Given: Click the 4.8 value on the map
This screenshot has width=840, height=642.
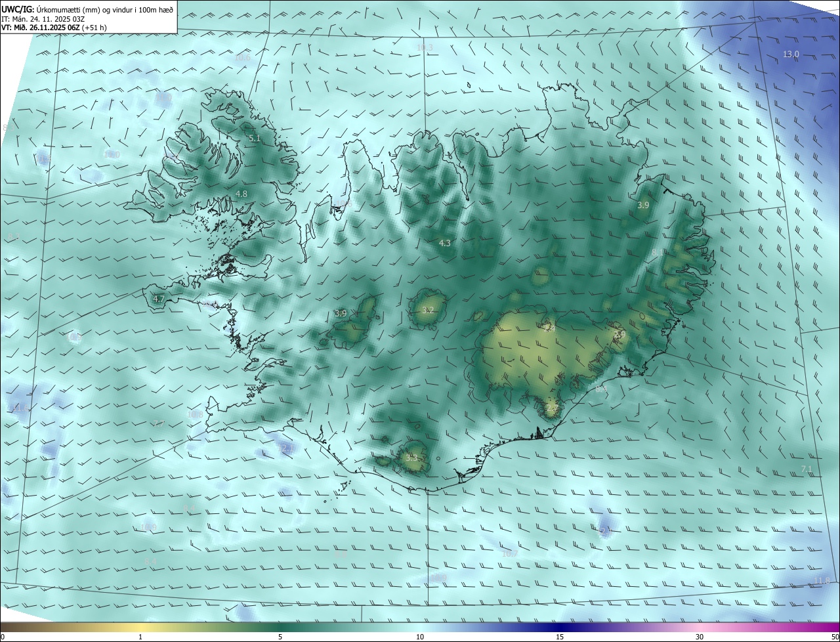Looking at the screenshot, I should coord(241,194).
